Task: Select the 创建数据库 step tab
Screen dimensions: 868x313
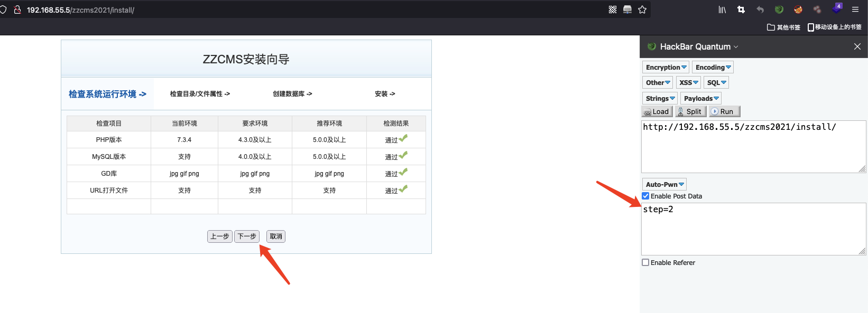Action: (x=292, y=94)
